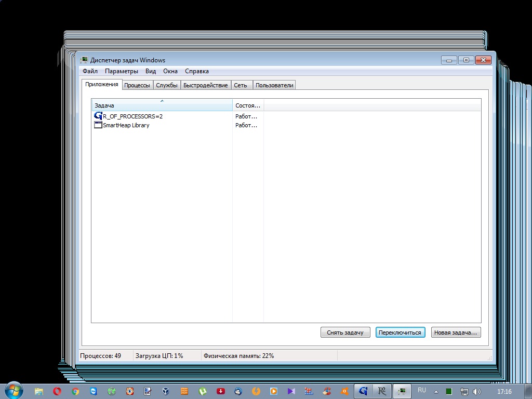Close the Task Manager window
This screenshot has height=399, width=532.
(484, 60)
